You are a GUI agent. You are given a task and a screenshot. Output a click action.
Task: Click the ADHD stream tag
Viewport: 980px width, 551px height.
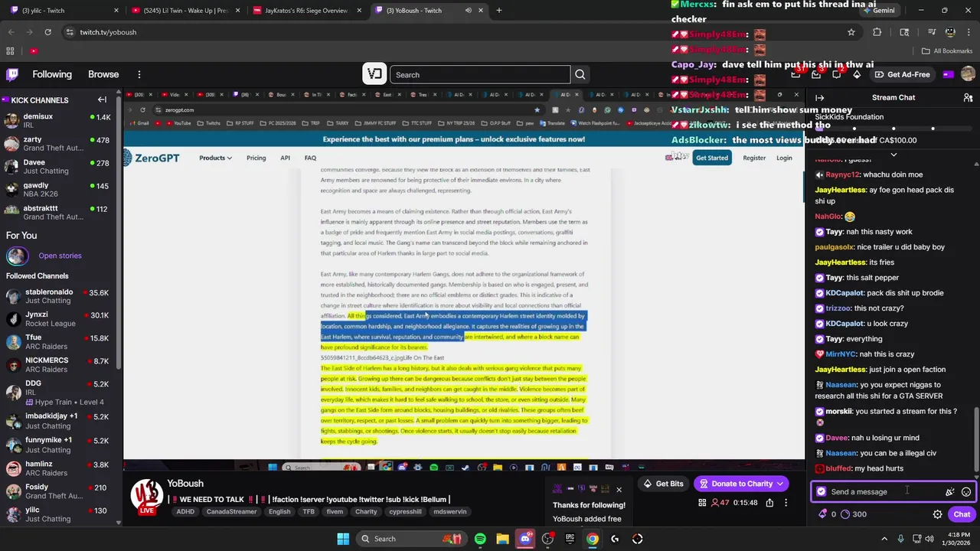[x=185, y=511]
